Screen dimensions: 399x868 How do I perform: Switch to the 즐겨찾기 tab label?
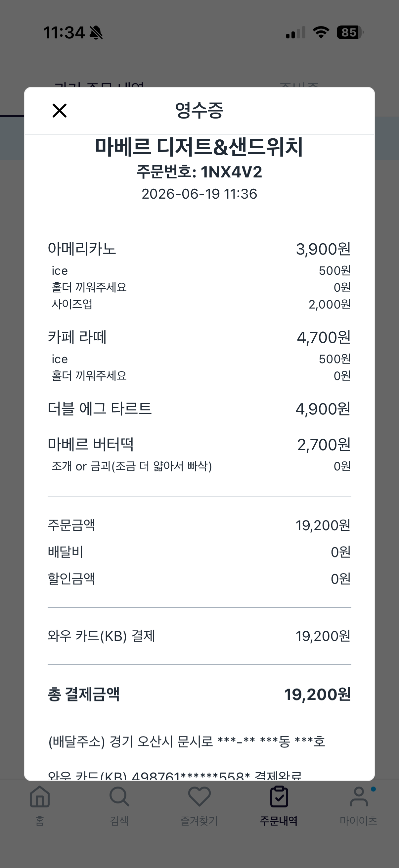point(199,820)
